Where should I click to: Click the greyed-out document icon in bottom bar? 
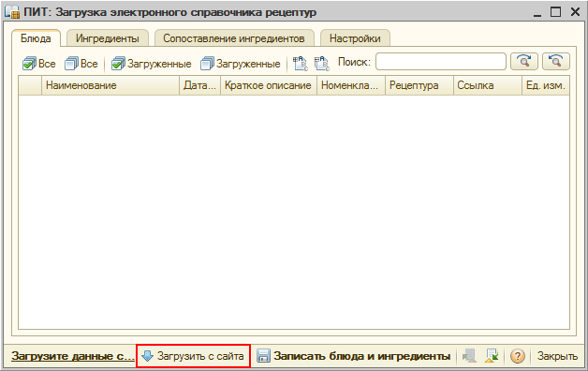pyautogui.click(x=469, y=356)
